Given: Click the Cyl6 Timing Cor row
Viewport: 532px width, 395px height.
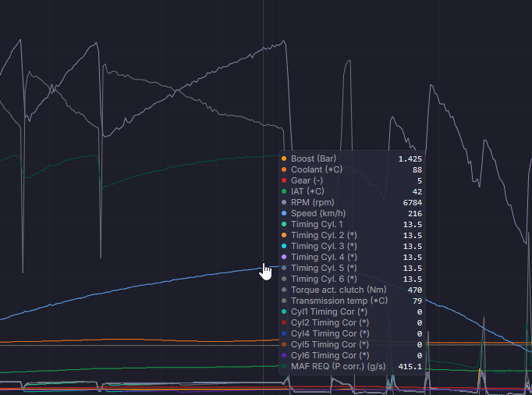Looking at the screenshot, I should (352, 355).
